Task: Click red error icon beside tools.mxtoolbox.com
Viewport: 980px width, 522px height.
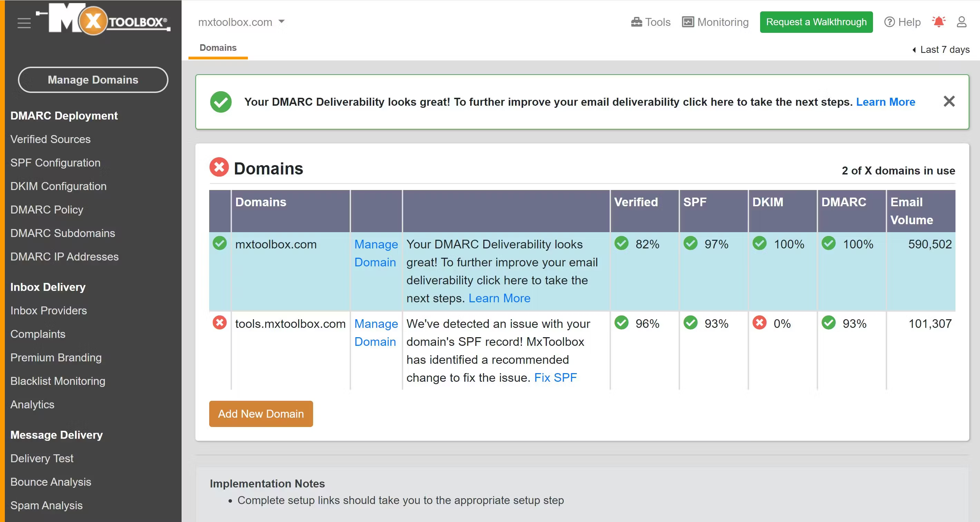Action: [x=220, y=323]
